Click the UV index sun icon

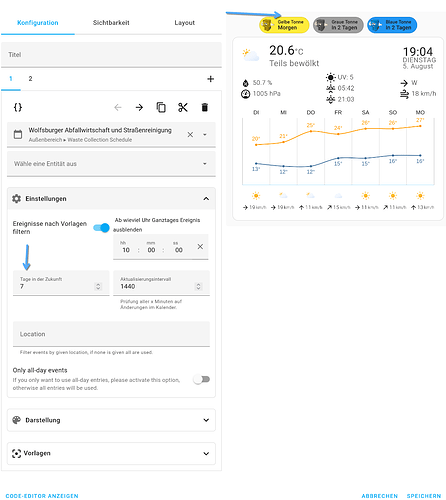pyautogui.click(x=330, y=77)
